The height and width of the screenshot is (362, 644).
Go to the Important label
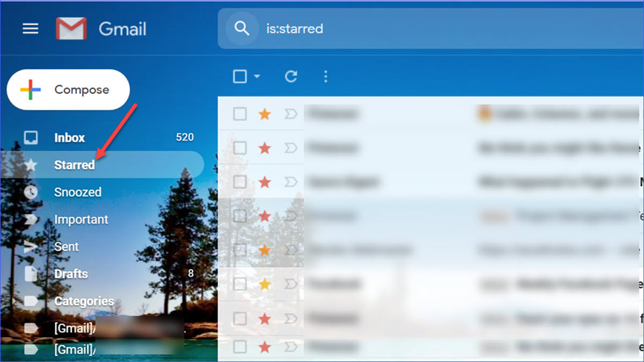(81, 219)
